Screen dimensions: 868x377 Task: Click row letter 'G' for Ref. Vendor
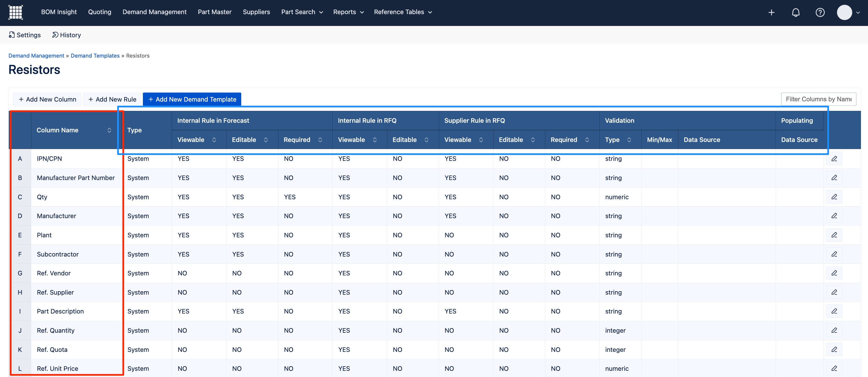click(x=20, y=273)
